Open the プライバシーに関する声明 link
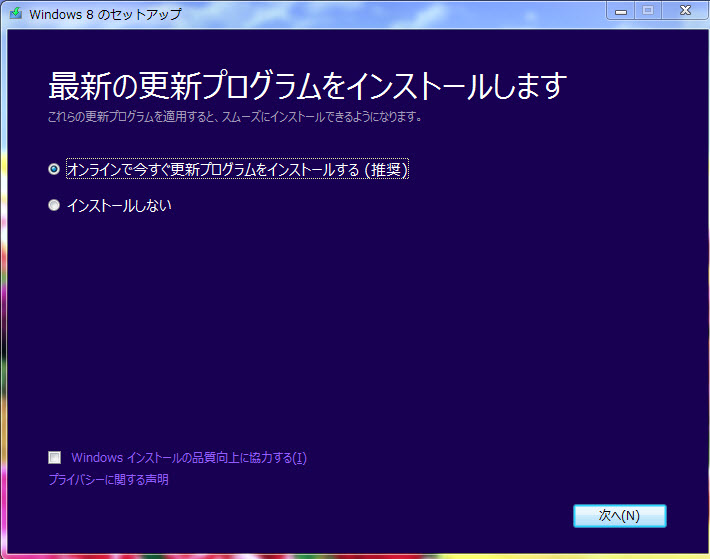This screenshot has height=559, width=710. (x=109, y=479)
